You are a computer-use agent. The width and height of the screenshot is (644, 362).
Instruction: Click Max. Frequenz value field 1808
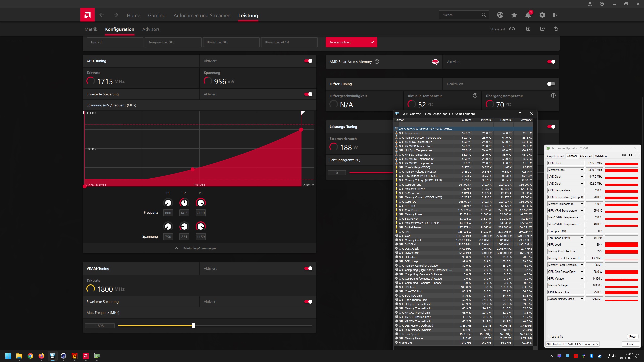point(100,326)
